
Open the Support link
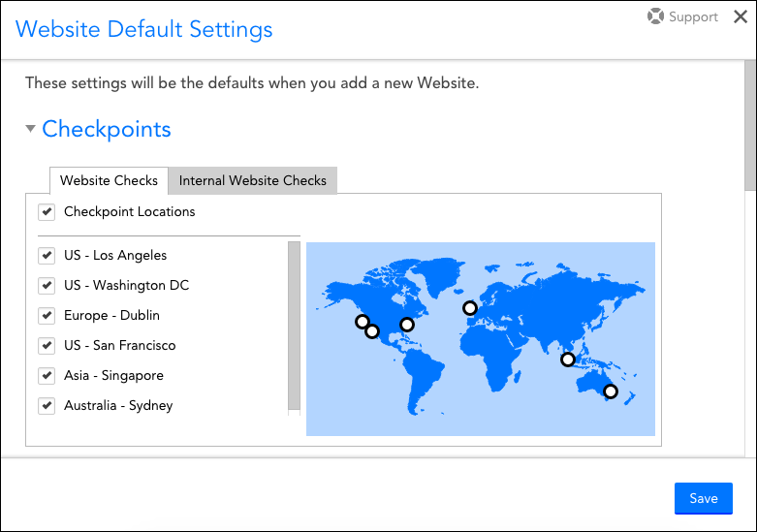pos(693,16)
